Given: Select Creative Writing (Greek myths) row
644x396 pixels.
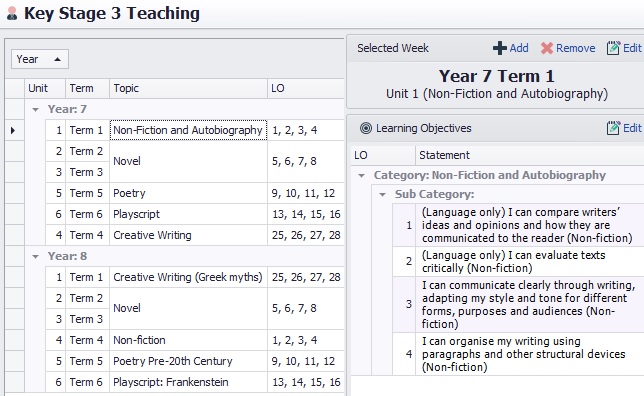Looking at the screenshot, I should [189, 277].
